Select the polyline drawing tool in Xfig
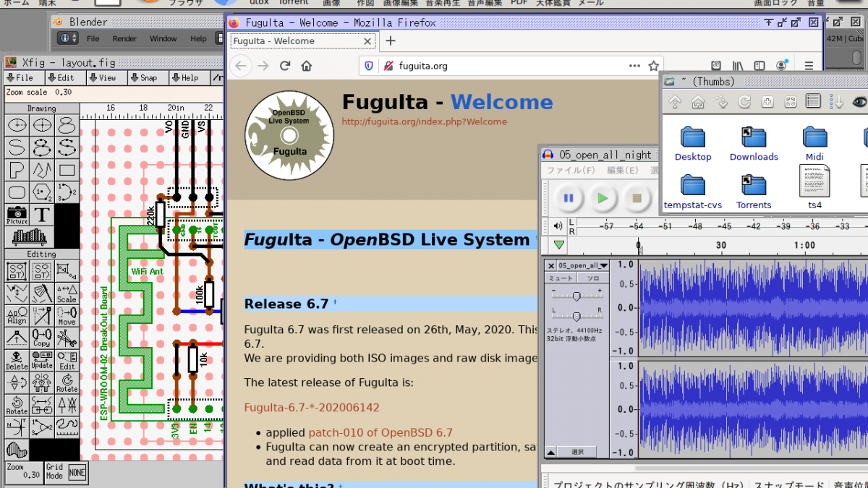Screen dimensions: 868x488 (42, 170)
